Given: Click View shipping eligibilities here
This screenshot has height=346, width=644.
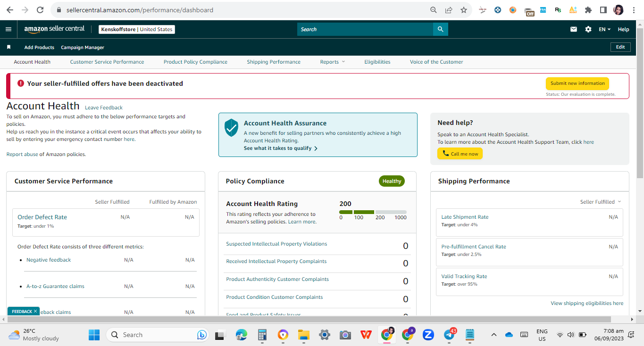Looking at the screenshot, I should coord(587,303).
